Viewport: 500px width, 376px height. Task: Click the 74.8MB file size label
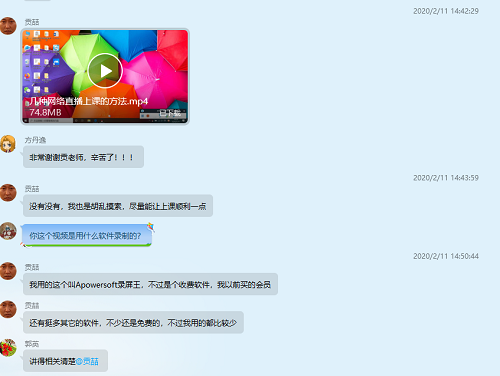click(45, 112)
